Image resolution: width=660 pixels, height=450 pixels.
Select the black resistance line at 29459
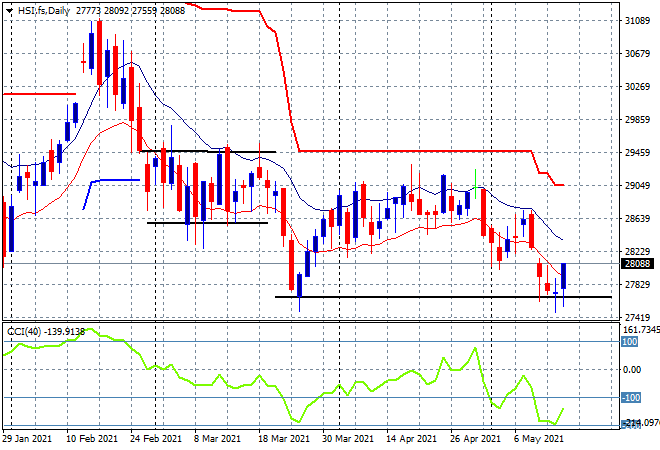[x=208, y=151]
